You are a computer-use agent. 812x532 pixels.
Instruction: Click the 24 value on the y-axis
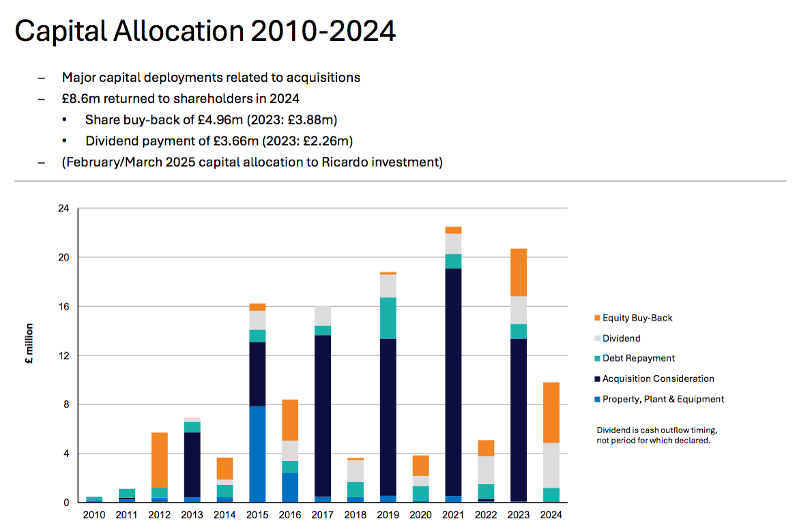tap(63, 209)
